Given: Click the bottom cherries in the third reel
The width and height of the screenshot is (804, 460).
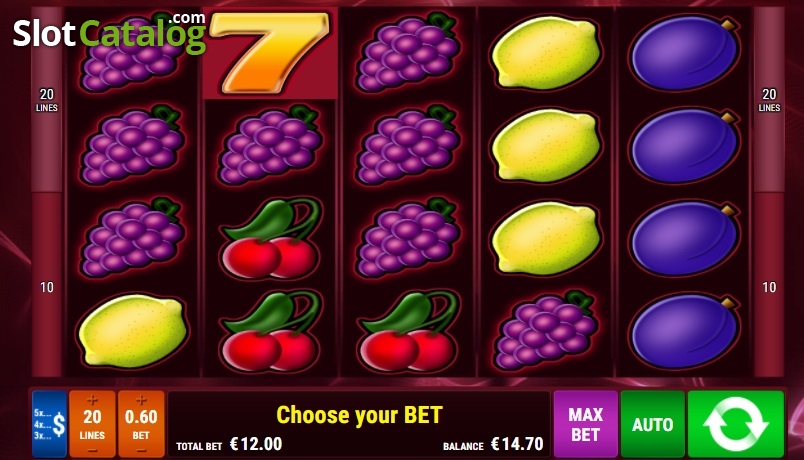Looking at the screenshot, I should (x=408, y=331).
